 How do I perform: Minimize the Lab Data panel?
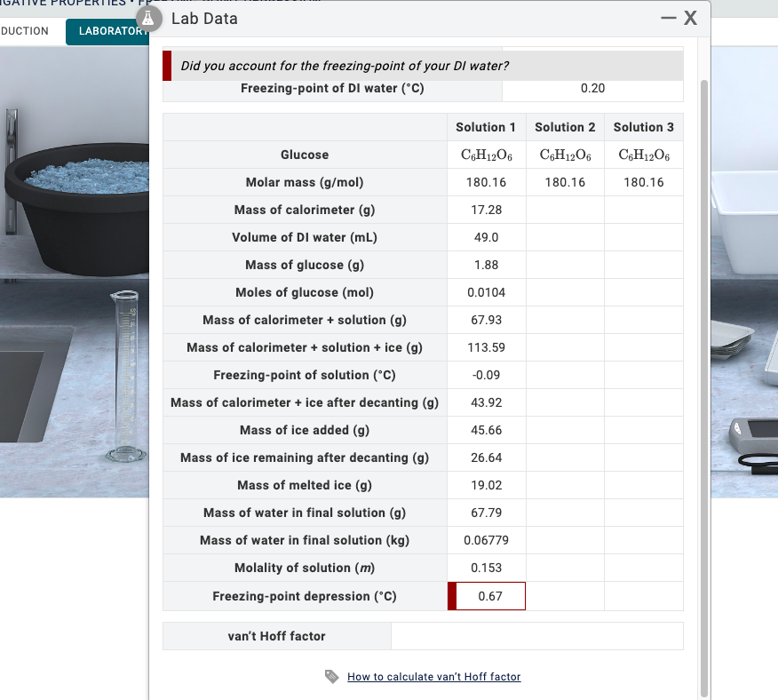click(669, 19)
